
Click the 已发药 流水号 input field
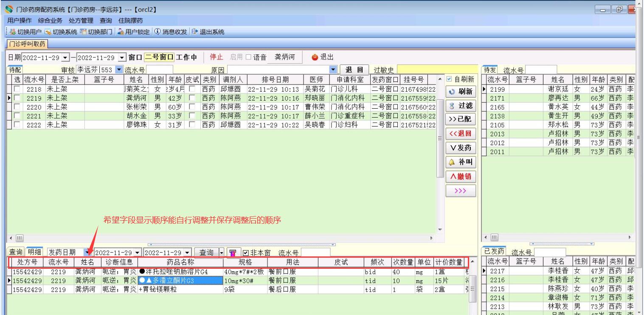pyautogui.click(x=550, y=253)
